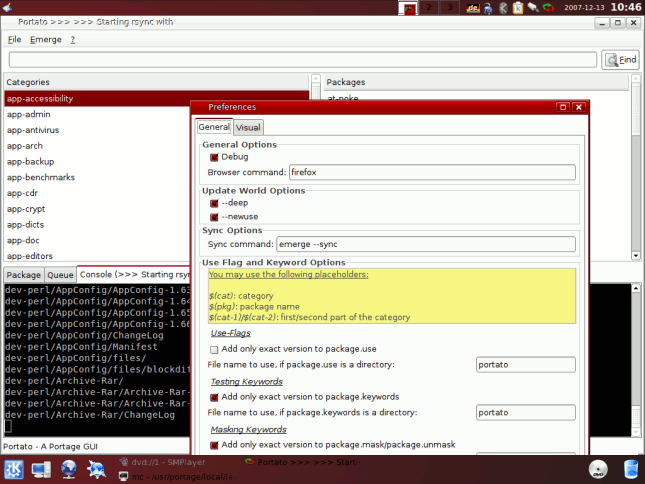Open the KDE K menu launcher
Viewport: 645px width, 484px height.
click(x=14, y=470)
